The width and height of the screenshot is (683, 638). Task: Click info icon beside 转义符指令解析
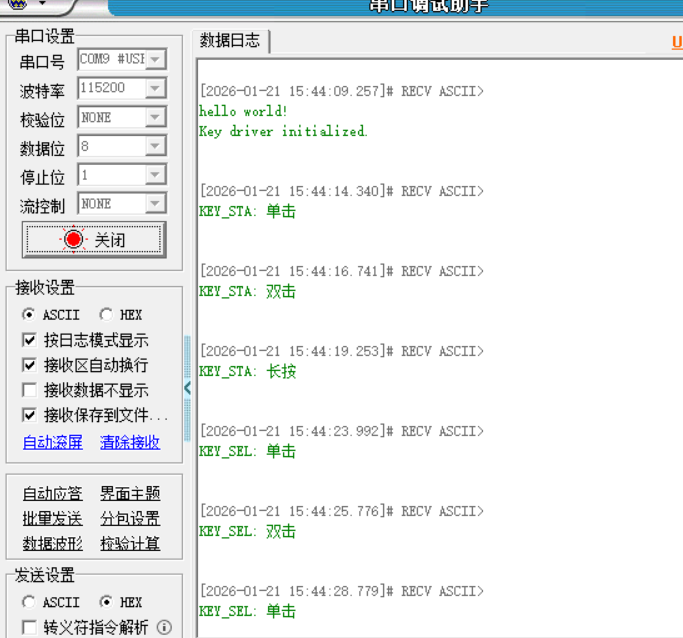164,628
